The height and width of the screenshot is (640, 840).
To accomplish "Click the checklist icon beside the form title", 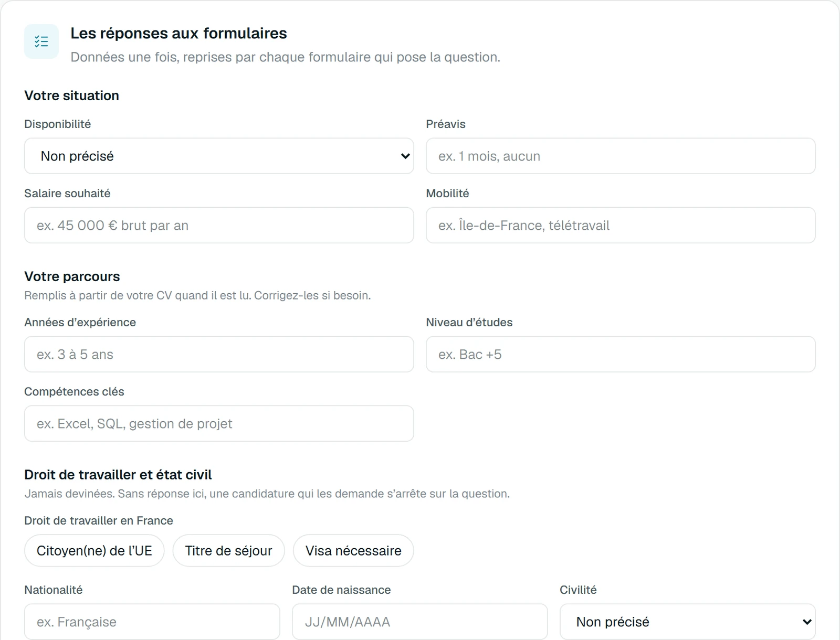I will pyautogui.click(x=41, y=41).
